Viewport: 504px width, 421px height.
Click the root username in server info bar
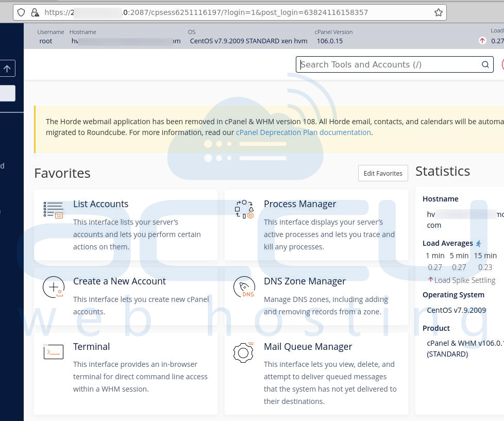click(x=45, y=41)
